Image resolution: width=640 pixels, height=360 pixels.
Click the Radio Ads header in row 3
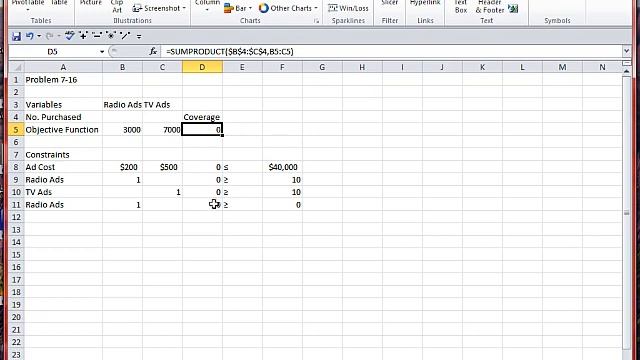pos(122,104)
